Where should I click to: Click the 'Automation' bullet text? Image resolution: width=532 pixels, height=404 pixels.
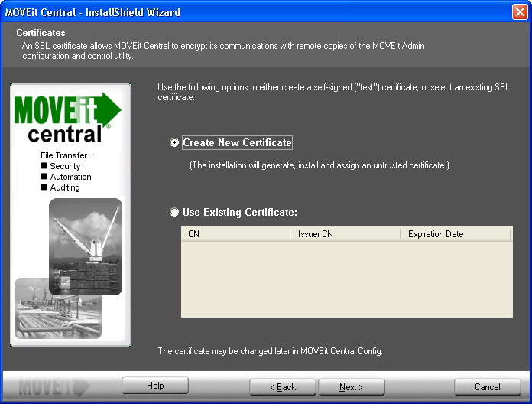point(70,177)
